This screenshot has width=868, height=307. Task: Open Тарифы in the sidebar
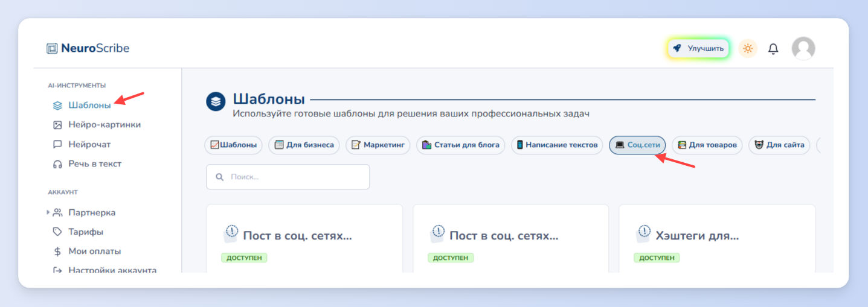[x=86, y=232]
